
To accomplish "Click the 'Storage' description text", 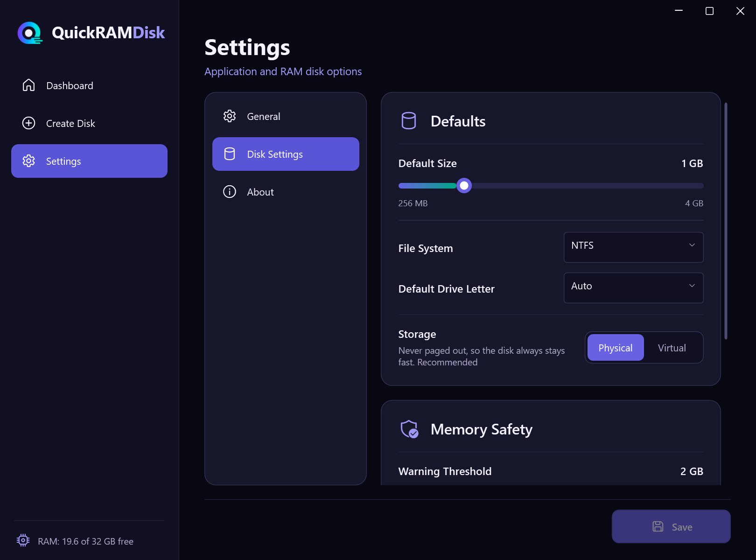I will (482, 357).
